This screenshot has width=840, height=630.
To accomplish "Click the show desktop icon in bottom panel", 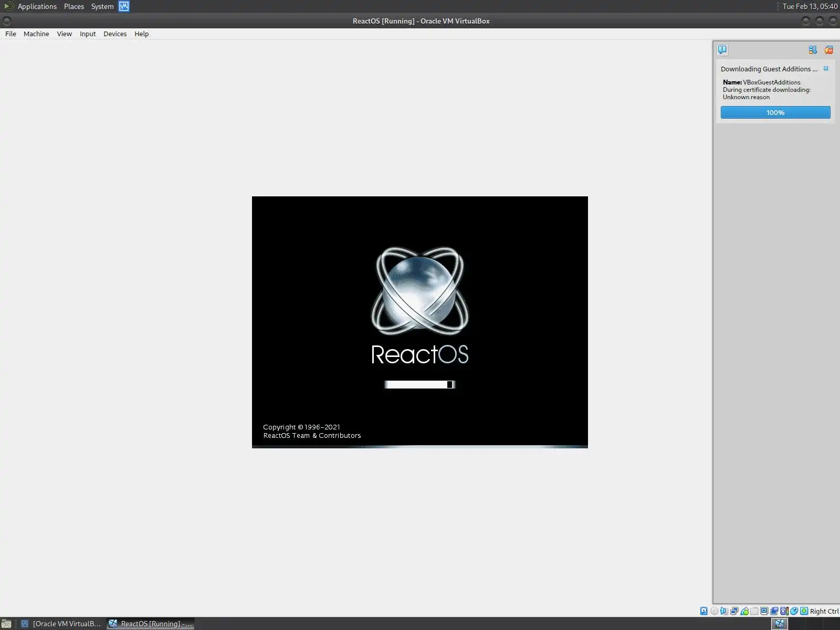I will point(6,624).
